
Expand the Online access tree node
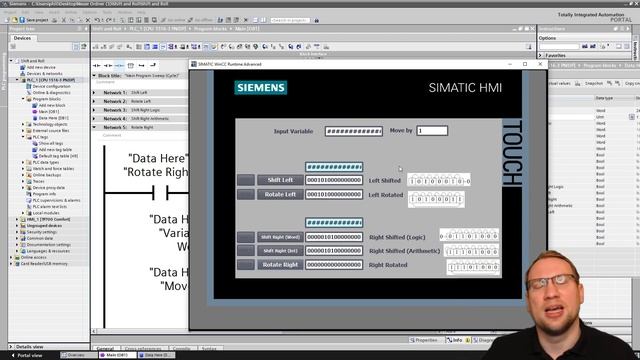point(11,258)
